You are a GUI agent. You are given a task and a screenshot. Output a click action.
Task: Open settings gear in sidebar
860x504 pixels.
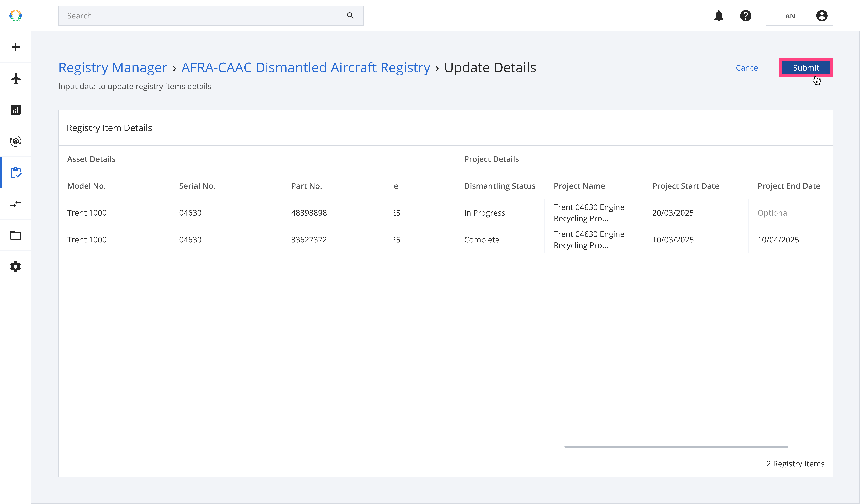15,267
